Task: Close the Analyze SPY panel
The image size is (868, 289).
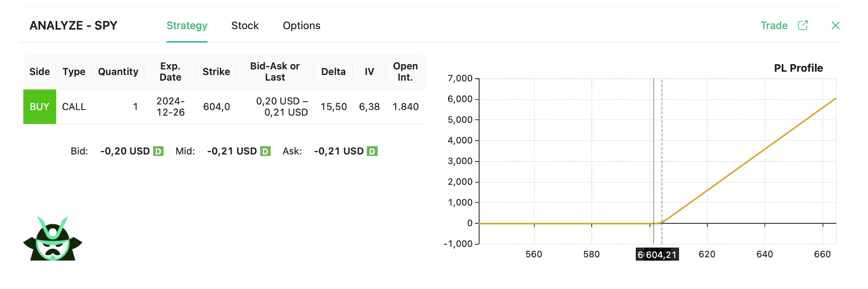Action: [x=835, y=26]
